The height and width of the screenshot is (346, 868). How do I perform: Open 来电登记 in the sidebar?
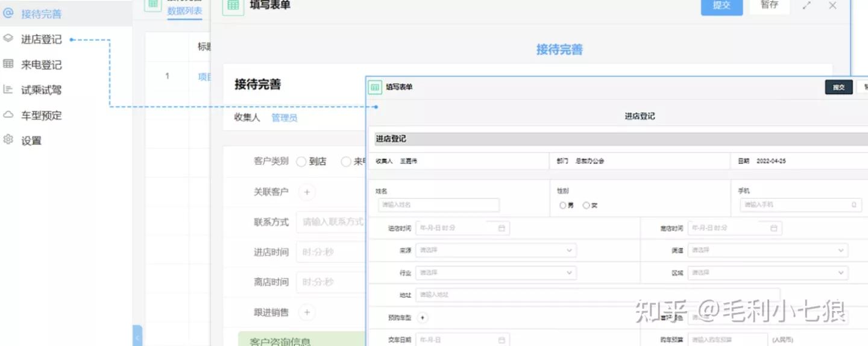(41, 64)
